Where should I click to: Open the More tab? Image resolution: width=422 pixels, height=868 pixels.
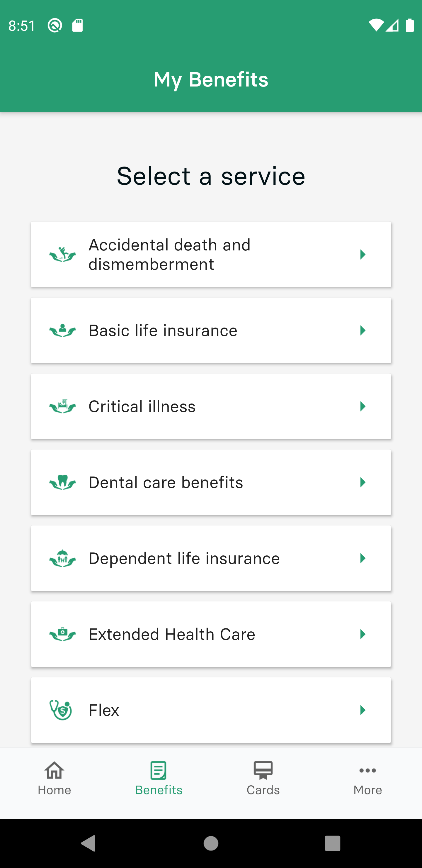click(368, 779)
